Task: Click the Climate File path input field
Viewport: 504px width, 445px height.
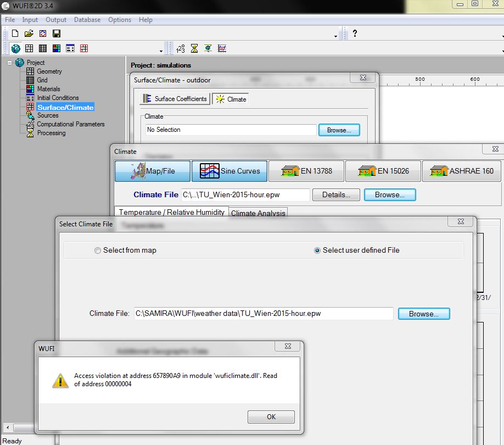Action: 264,314
